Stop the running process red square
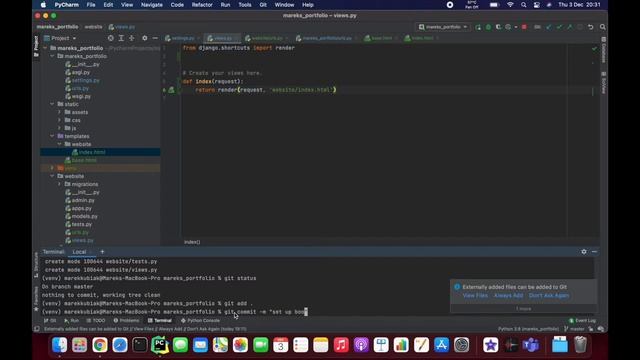Viewport: 640px width, 360px height. [x=524, y=27]
